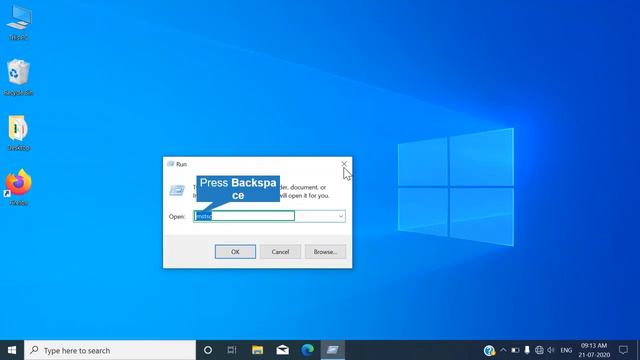This screenshot has height=360, width=640.
Task: Expand the Open combo box dropdown arrow
Action: [x=341, y=216]
